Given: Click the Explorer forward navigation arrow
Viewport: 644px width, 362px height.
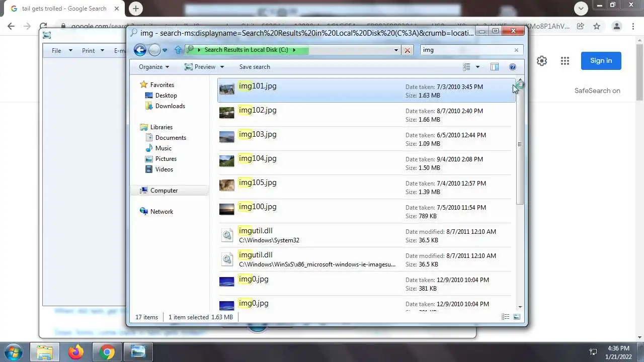Looking at the screenshot, I should click(x=154, y=50).
